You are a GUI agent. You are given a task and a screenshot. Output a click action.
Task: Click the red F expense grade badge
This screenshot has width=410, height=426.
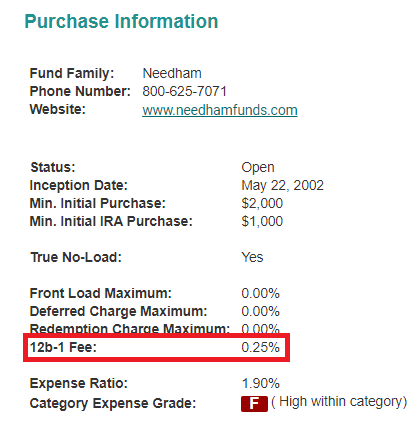(254, 404)
